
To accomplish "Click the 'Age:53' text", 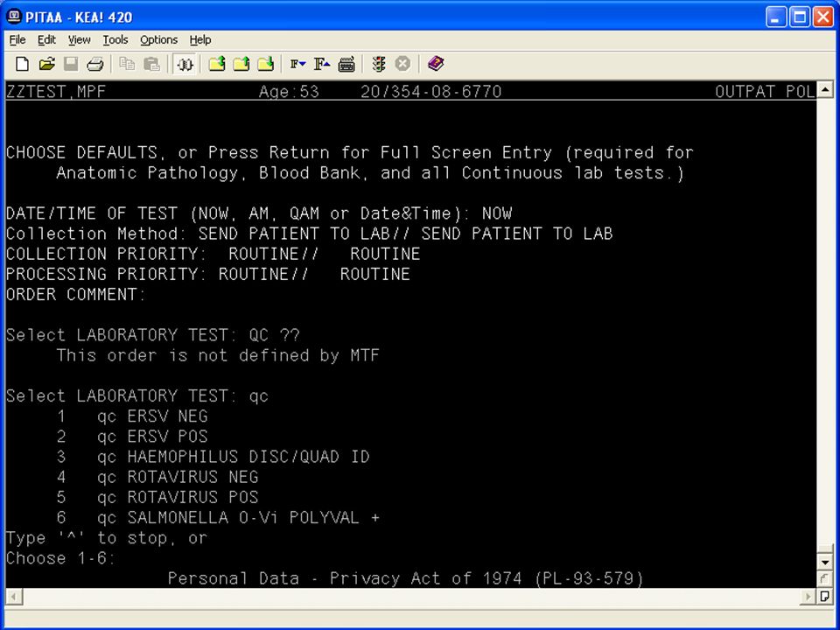I will [289, 92].
